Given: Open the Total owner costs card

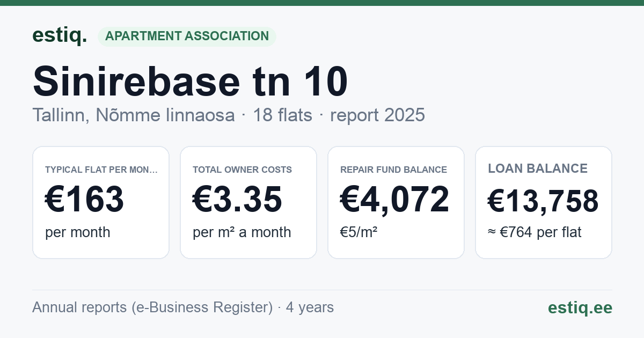Looking at the screenshot, I should (248, 202).
